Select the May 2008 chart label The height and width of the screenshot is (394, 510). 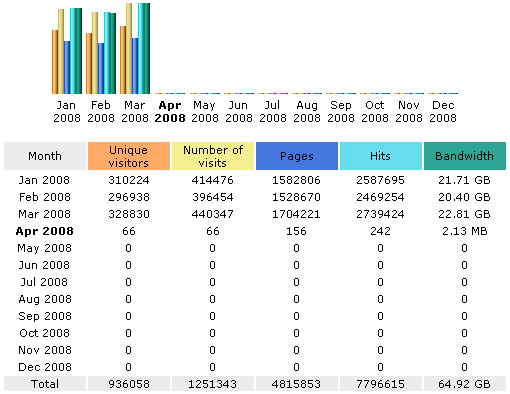[x=204, y=111]
